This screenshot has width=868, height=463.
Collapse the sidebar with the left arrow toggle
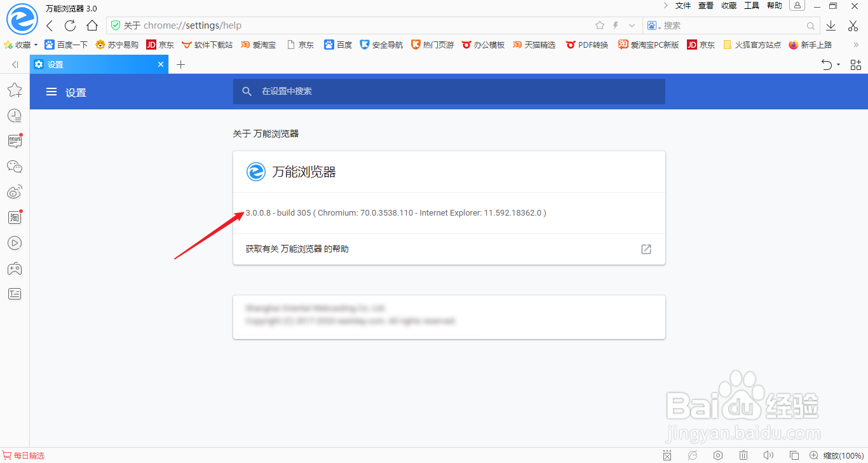click(15, 64)
